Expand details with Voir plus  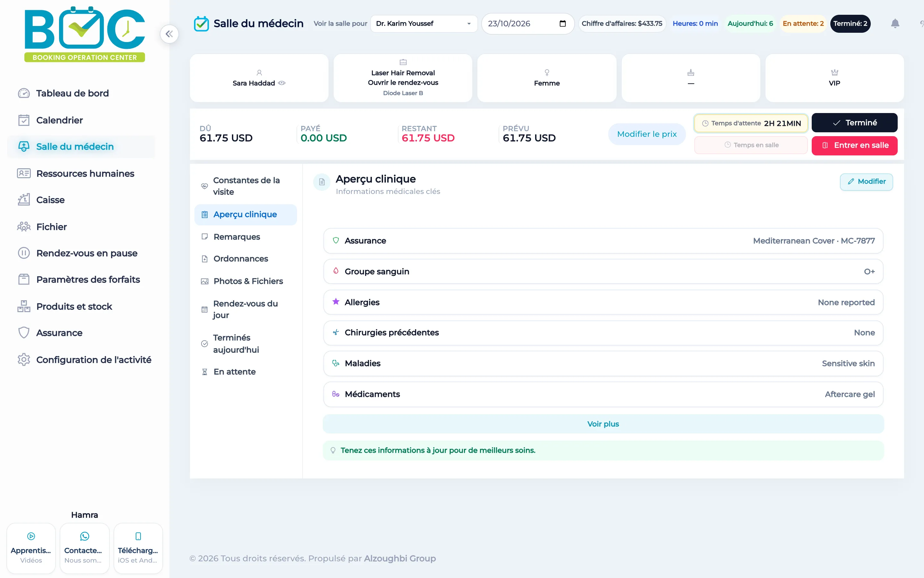[x=603, y=424]
